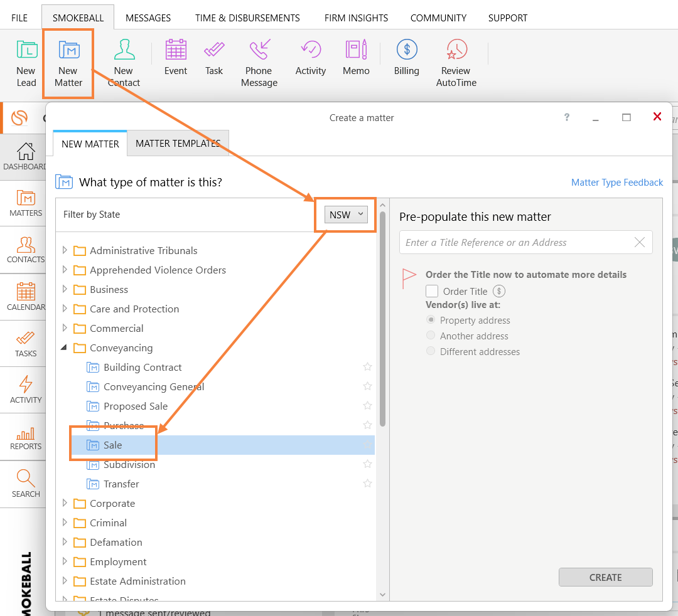678x616 pixels.
Task: Expand the Apprehended Violence Orders folder
Action: click(65, 270)
